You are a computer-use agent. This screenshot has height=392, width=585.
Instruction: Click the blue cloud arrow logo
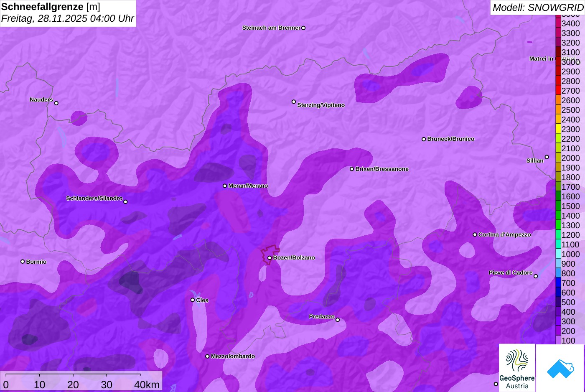560,368
